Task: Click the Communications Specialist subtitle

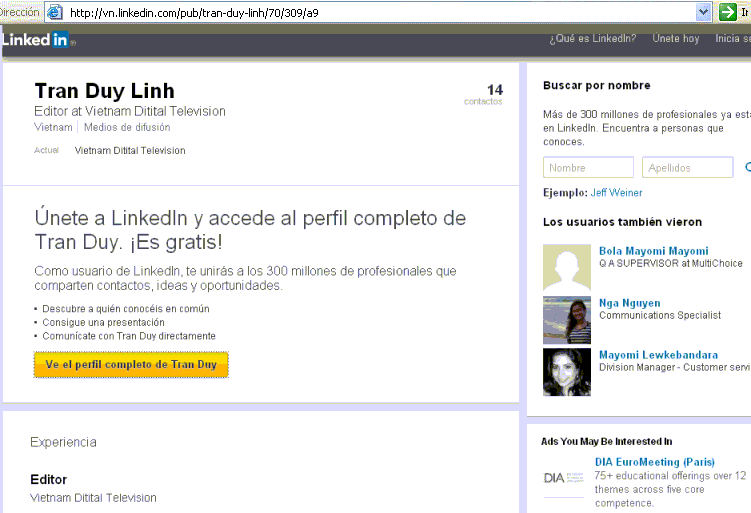Action: click(x=660, y=315)
